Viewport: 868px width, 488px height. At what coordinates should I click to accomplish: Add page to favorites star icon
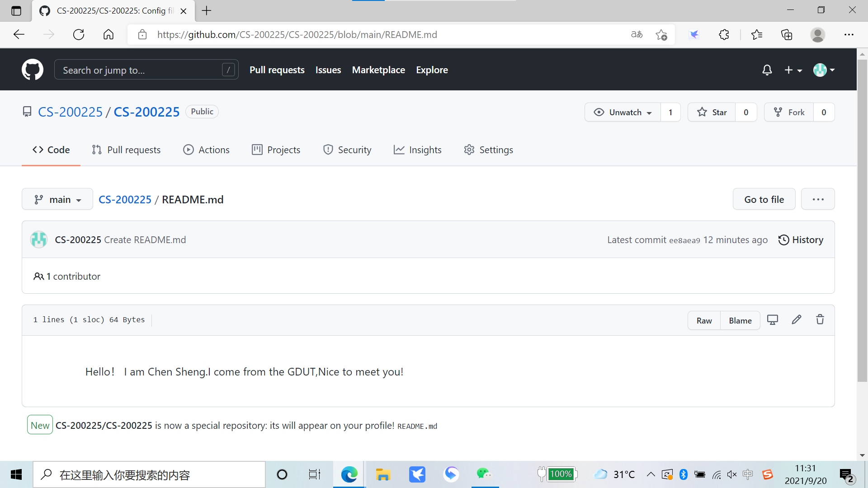(x=661, y=34)
